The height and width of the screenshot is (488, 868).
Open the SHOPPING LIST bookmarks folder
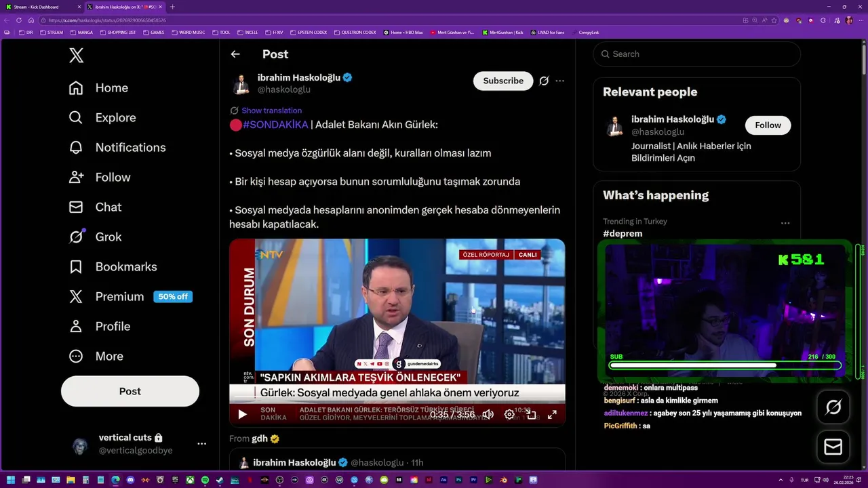pos(118,32)
